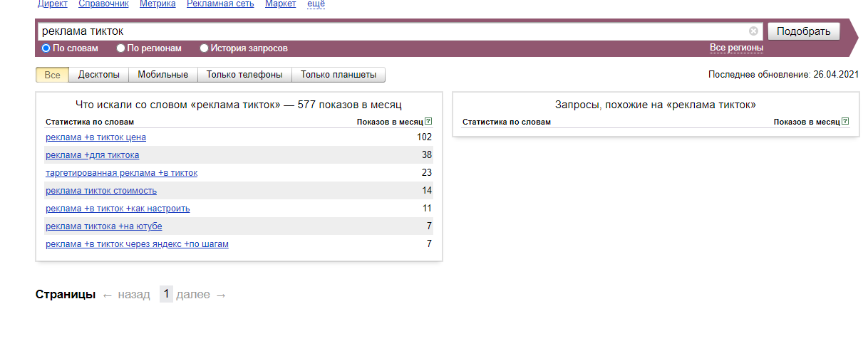Click the 'Подобрать' button
The height and width of the screenshot is (341, 868).
coord(803,31)
